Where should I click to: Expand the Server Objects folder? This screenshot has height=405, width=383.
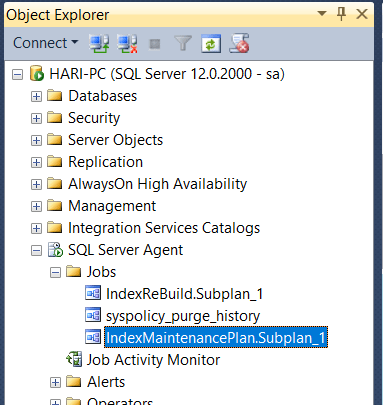[36, 140]
